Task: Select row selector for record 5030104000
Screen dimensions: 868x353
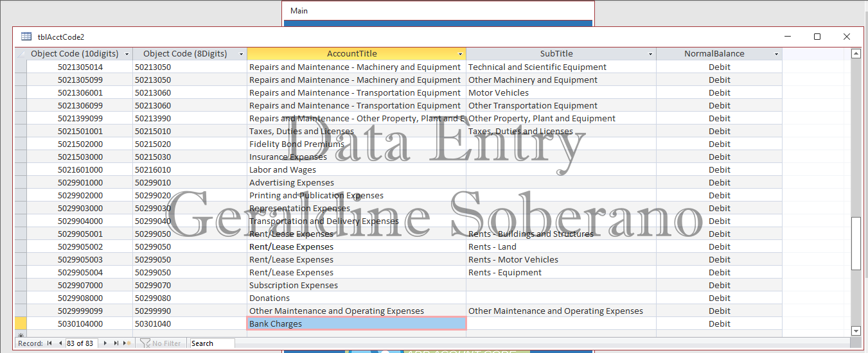Action: click(x=21, y=323)
